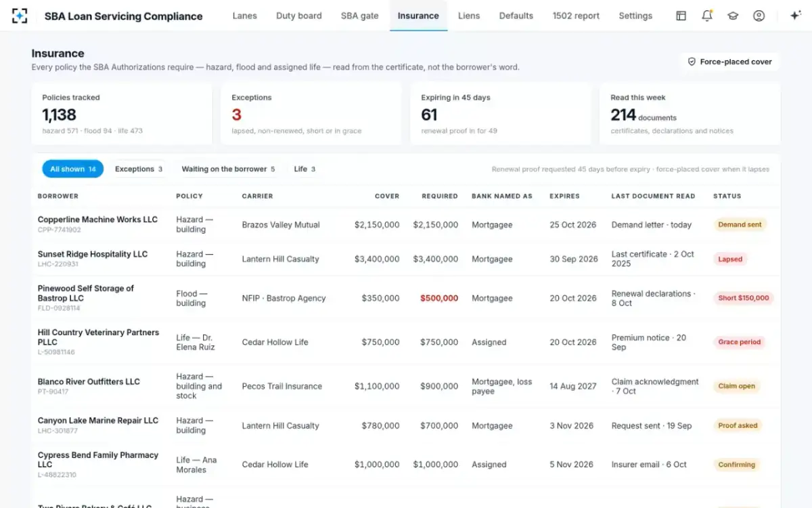Select the Life 3 filter chip
The height and width of the screenshot is (508, 812).
click(304, 169)
